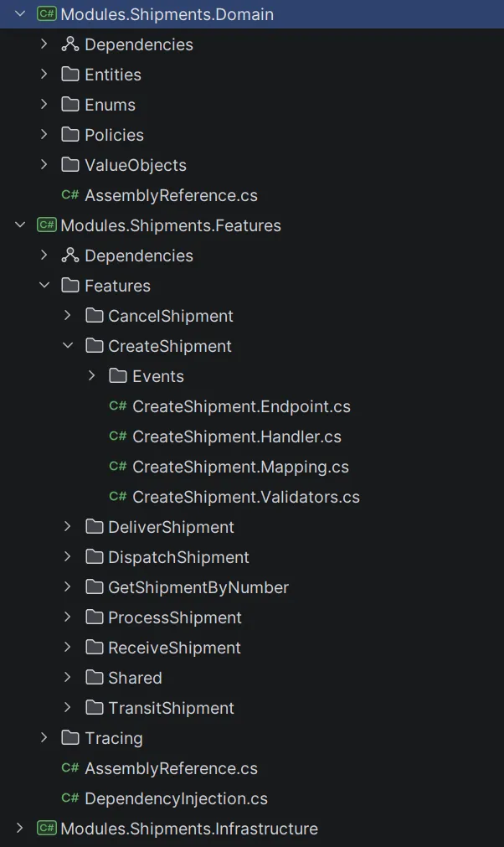Select the GetShipmentByNumber folder
The image size is (504, 847).
click(198, 587)
